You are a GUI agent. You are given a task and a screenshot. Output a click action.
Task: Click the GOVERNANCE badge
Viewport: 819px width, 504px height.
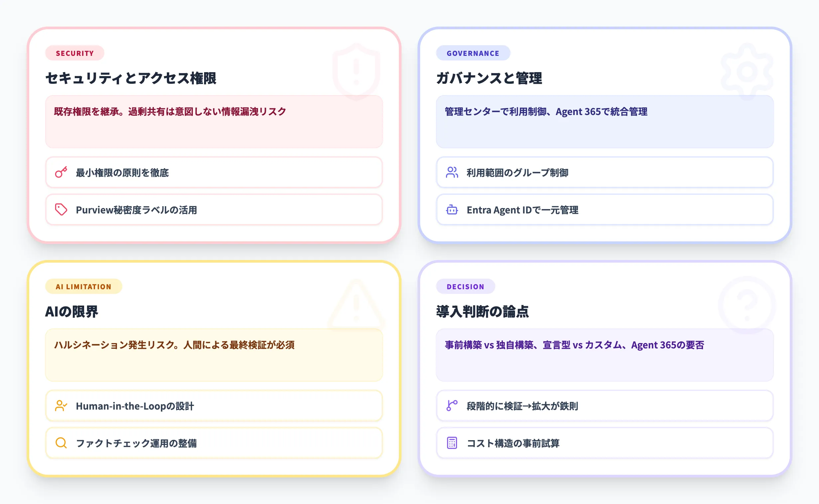point(473,53)
